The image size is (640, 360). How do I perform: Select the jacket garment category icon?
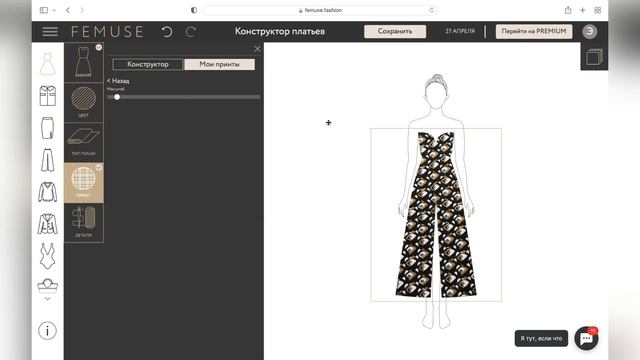48,224
